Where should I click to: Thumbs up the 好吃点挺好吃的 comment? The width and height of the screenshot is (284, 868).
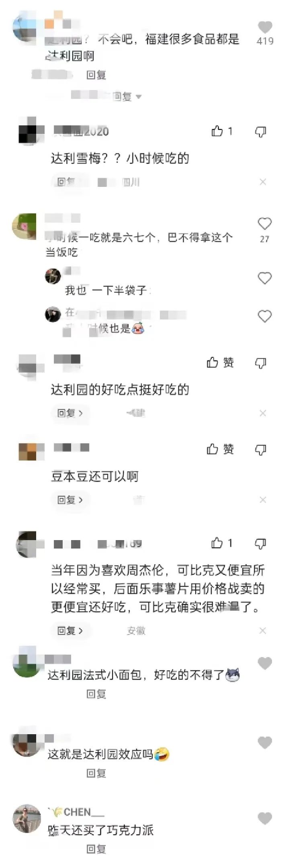212,362
